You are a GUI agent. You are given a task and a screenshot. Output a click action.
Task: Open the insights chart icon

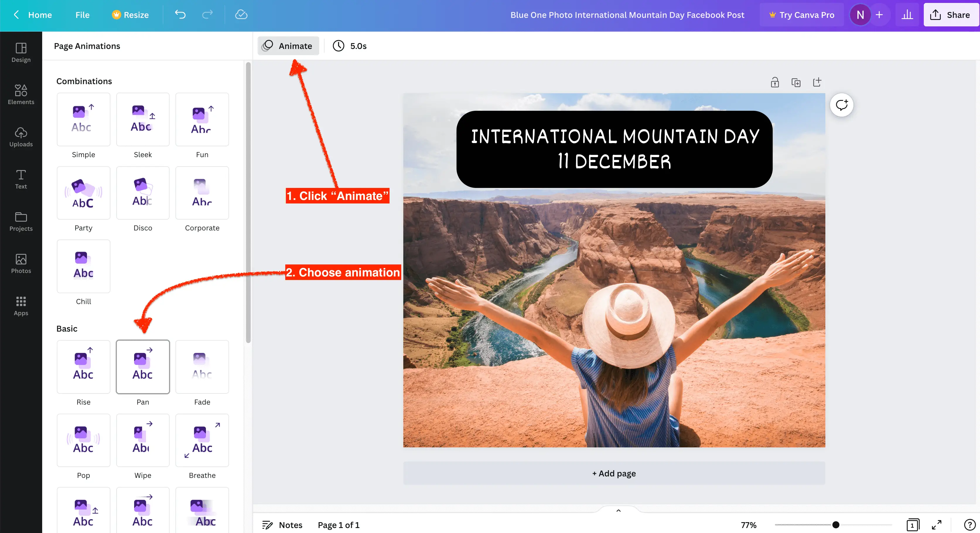907,15
